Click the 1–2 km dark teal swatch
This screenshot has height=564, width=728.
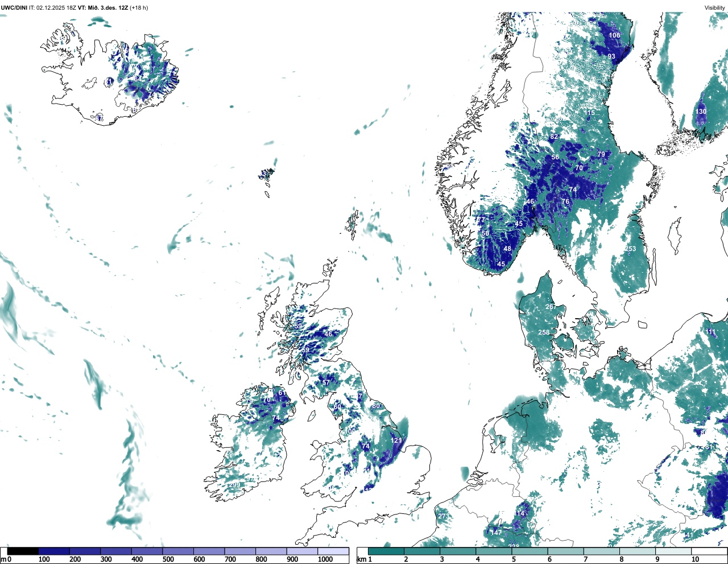click(386, 551)
